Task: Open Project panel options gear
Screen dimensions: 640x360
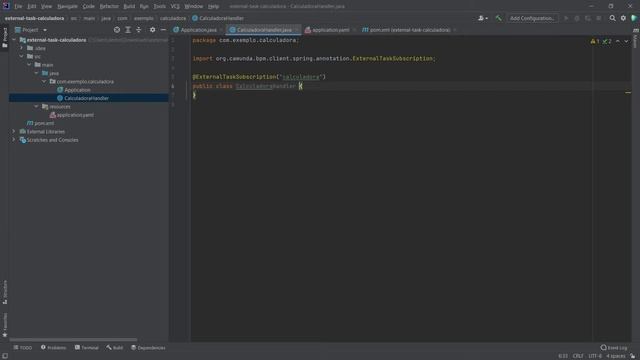Action: click(x=152, y=30)
